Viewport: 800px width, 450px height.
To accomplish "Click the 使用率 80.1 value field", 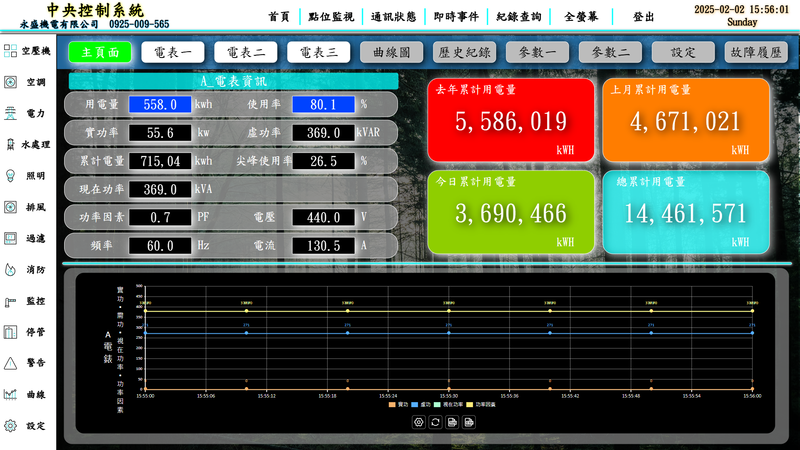I will pos(323,105).
